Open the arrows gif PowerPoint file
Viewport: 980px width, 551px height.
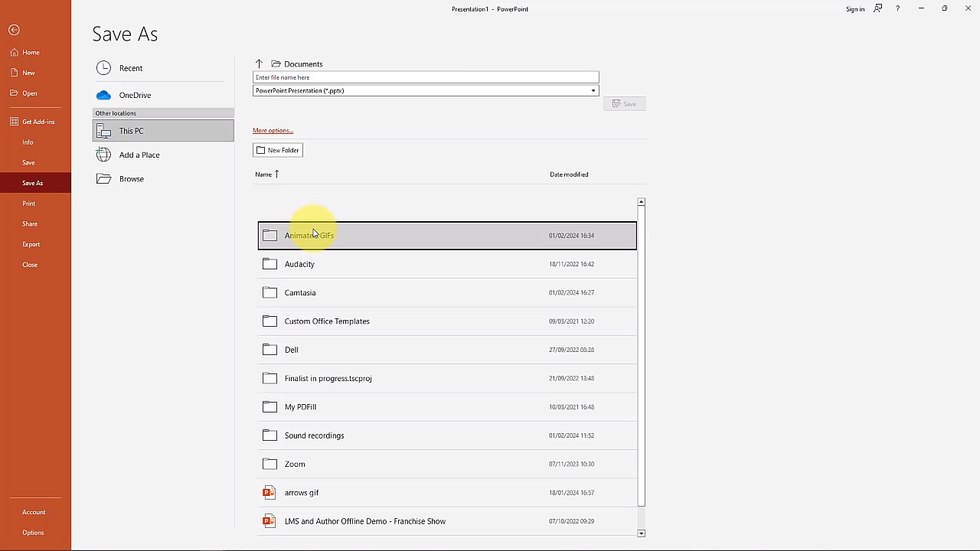[302, 493]
